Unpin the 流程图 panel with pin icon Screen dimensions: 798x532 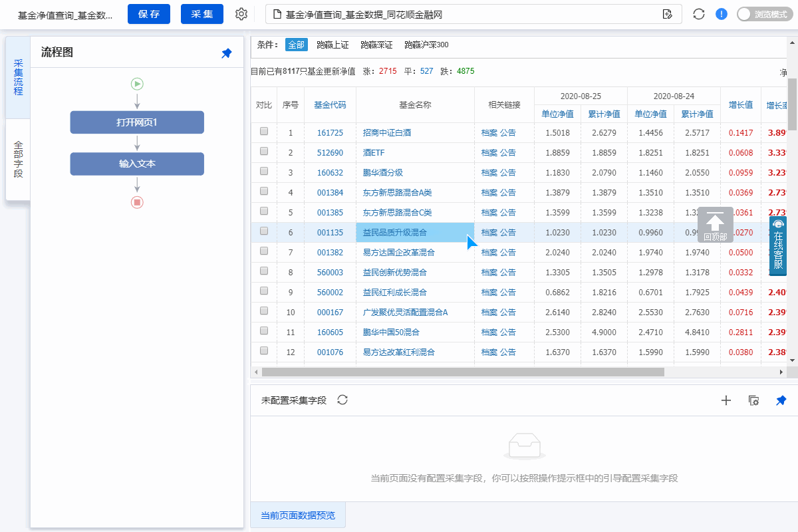tap(227, 53)
